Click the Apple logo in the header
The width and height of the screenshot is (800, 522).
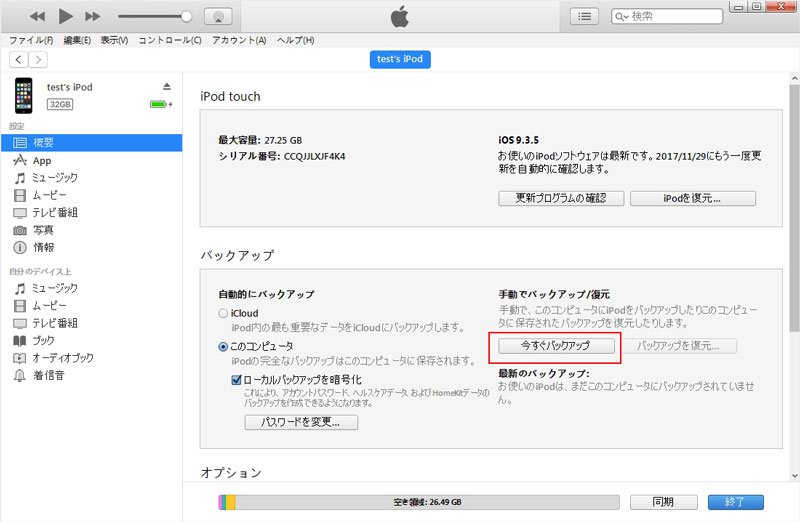399,16
